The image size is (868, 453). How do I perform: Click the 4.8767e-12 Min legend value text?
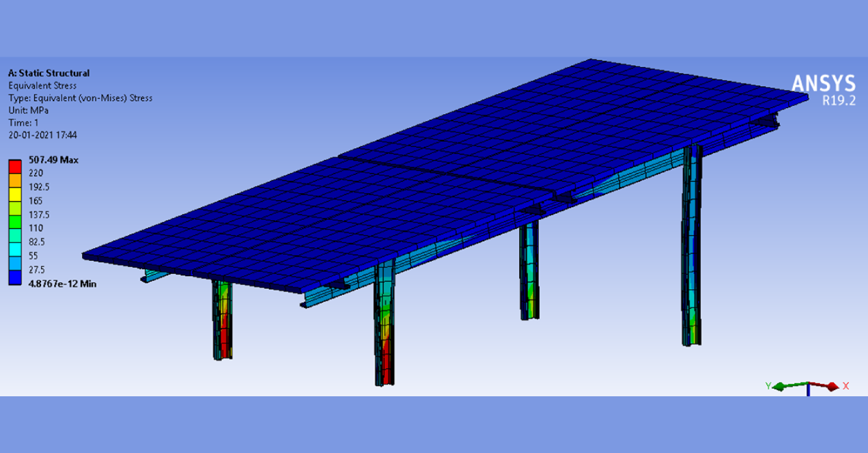[63, 282]
